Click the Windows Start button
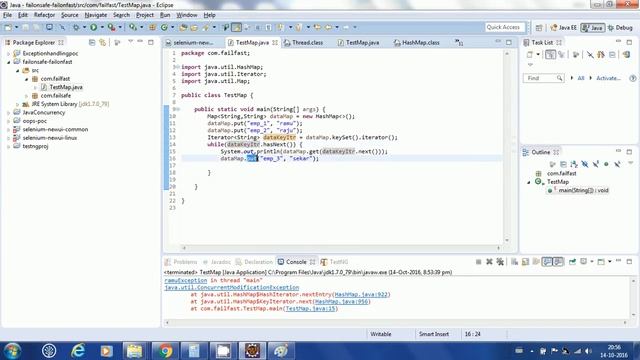The width and height of the screenshot is (640, 360). 12,351
